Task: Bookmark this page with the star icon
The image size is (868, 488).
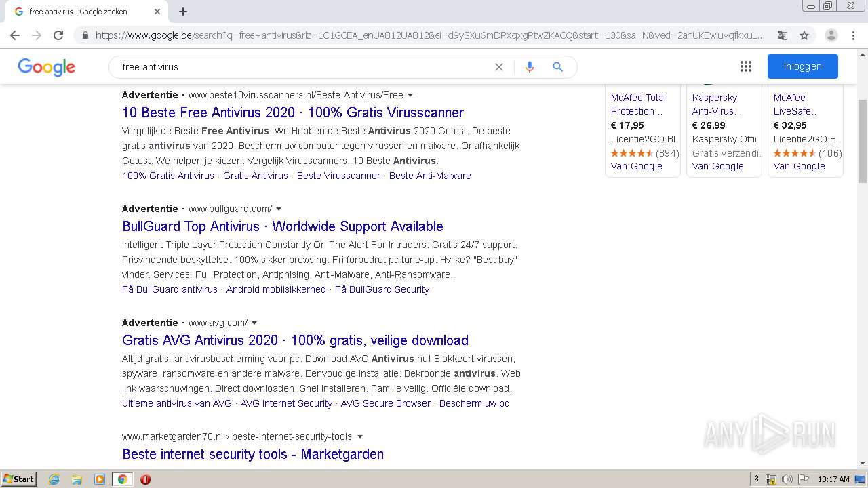Action: 804,35
